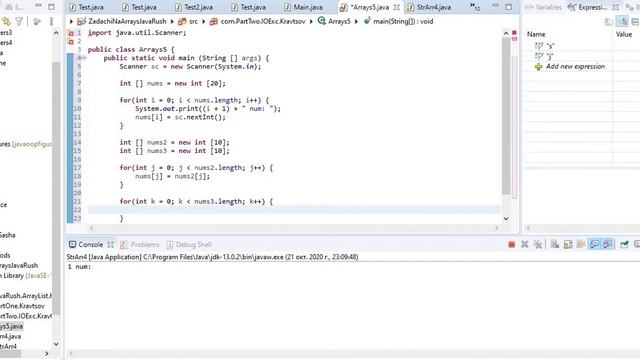Switch to the first Test.java tab
The height and width of the screenshot is (360, 640).
pos(87,7)
